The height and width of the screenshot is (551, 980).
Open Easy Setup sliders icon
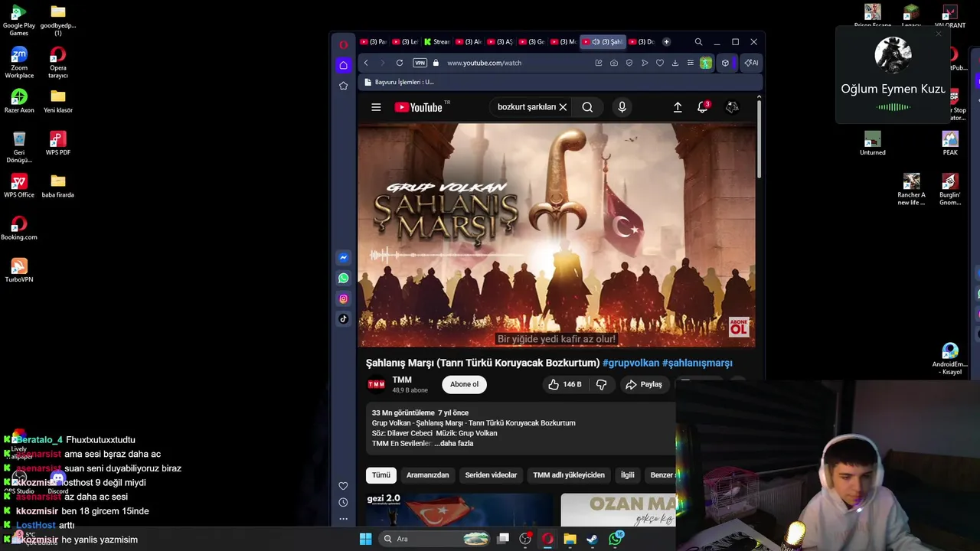tap(690, 63)
